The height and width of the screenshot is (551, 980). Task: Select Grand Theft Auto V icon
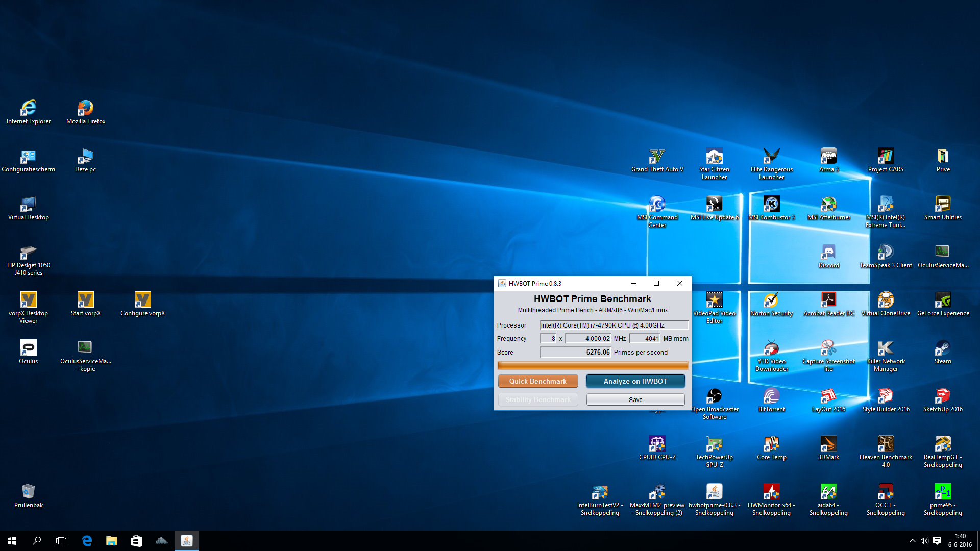657,160
